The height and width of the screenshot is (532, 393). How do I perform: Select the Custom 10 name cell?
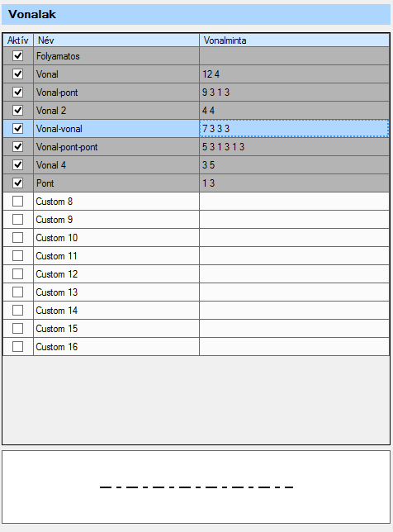[116, 238]
